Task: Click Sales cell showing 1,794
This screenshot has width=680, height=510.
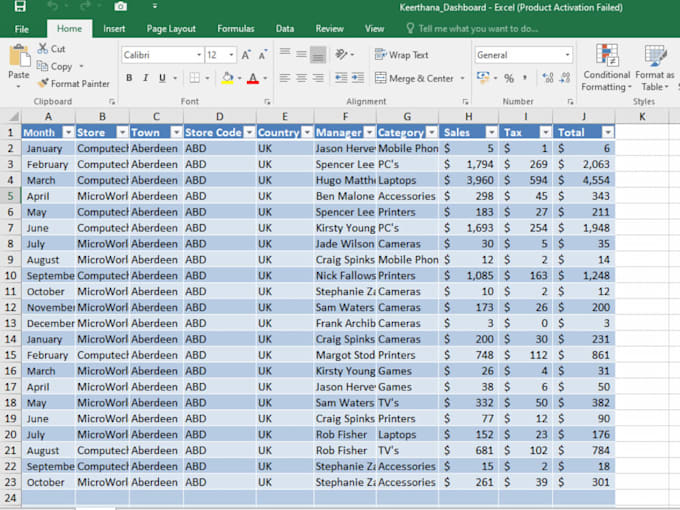Action: click(x=469, y=164)
